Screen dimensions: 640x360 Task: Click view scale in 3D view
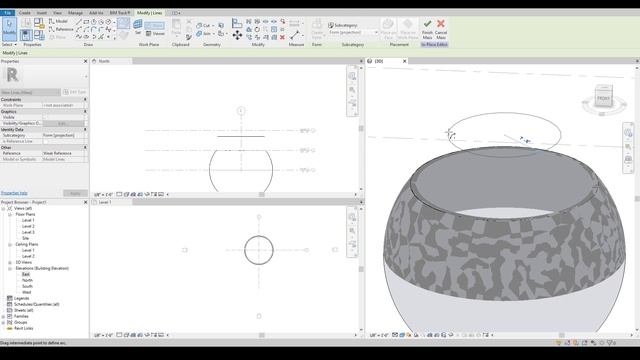tap(379, 335)
